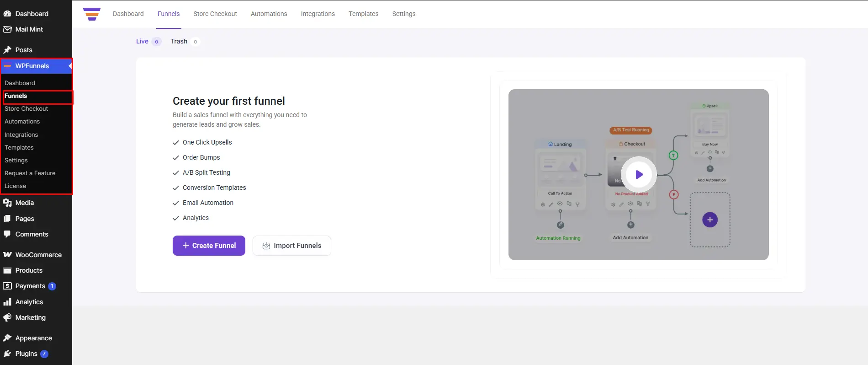Image resolution: width=868 pixels, height=365 pixels.
Task: Open Templates submenu in sidebar
Action: point(19,147)
